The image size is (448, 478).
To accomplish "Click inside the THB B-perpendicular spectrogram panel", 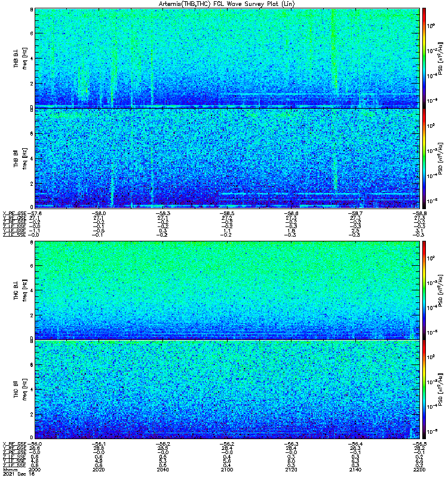I will (x=228, y=58).
